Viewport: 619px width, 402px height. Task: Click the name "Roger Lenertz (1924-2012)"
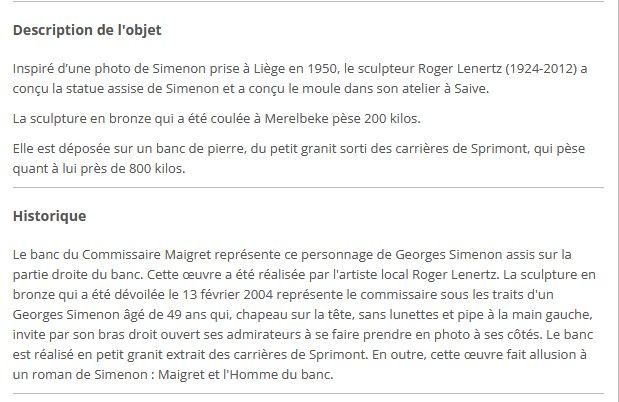click(497, 69)
